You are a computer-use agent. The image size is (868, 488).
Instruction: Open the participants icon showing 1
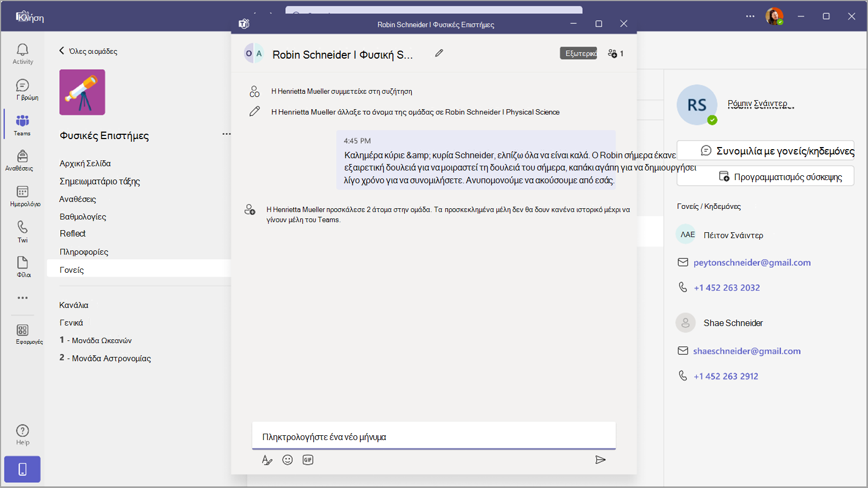615,53
